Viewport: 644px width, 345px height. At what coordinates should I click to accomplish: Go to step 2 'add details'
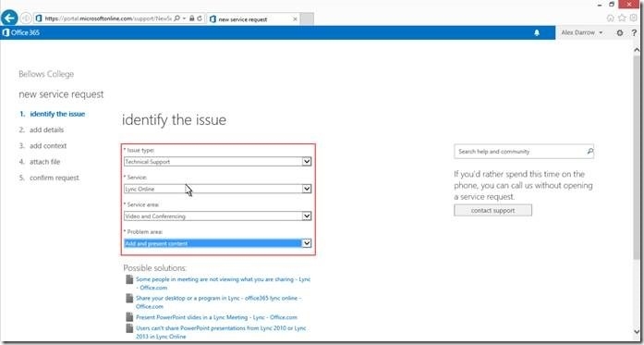(x=42, y=129)
